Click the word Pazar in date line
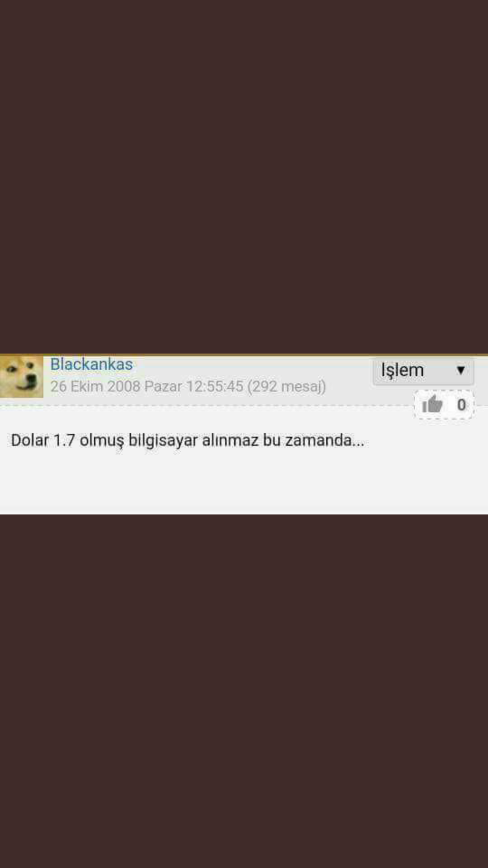The height and width of the screenshot is (868, 488). [163, 387]
